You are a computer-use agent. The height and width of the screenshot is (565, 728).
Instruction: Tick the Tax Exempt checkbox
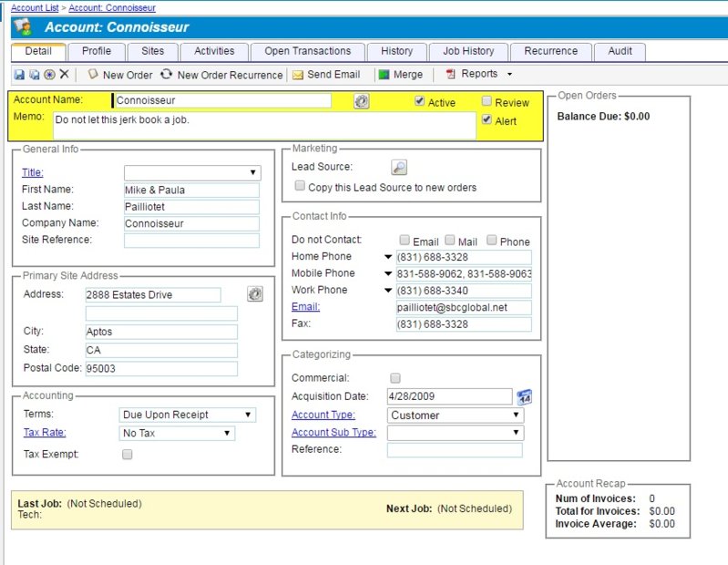[x=128, y=454]
